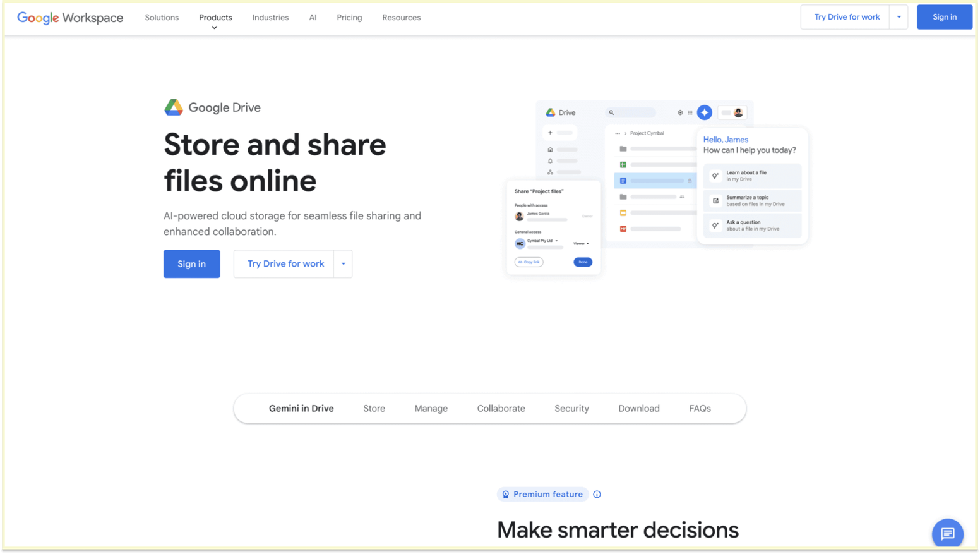
Task: Open the Resources menu
Action: pos(401,18)
